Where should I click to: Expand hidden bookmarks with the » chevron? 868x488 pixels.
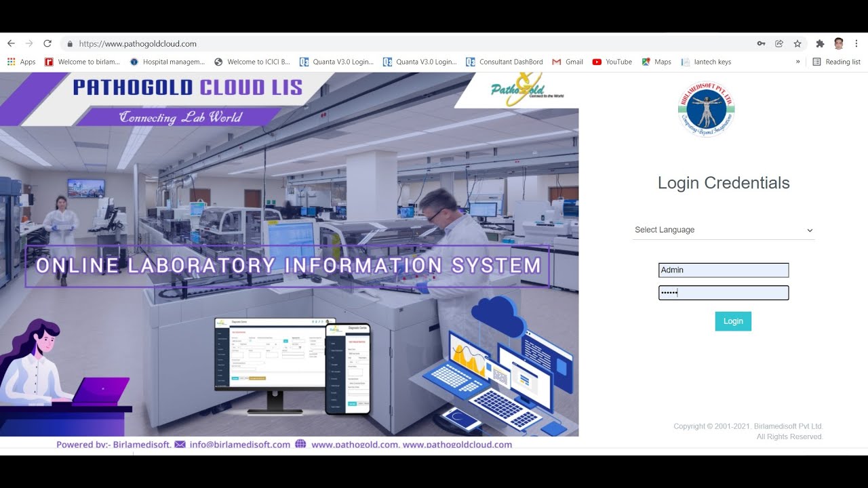[797, 62]
